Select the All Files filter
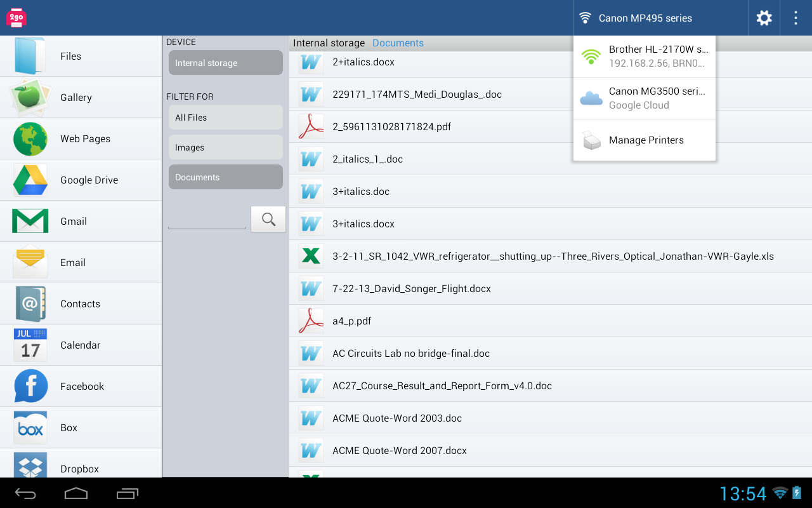Image resolution: width=812 pixels, height=508 pixels. click(x=226, y=117)
